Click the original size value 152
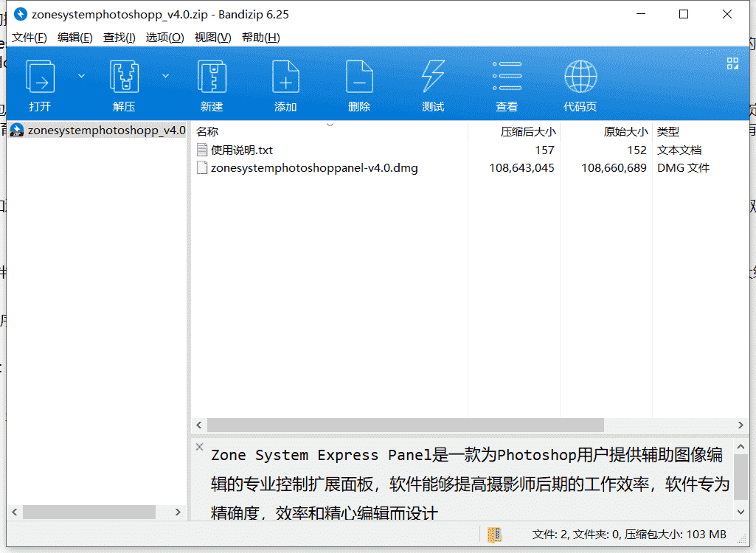 [x=637, y=150]
